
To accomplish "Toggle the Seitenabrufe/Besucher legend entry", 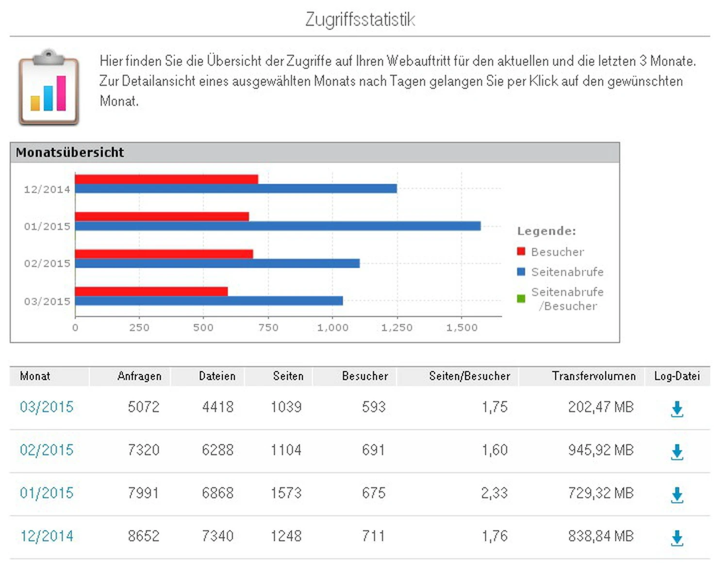I will (x=567, y=298).
